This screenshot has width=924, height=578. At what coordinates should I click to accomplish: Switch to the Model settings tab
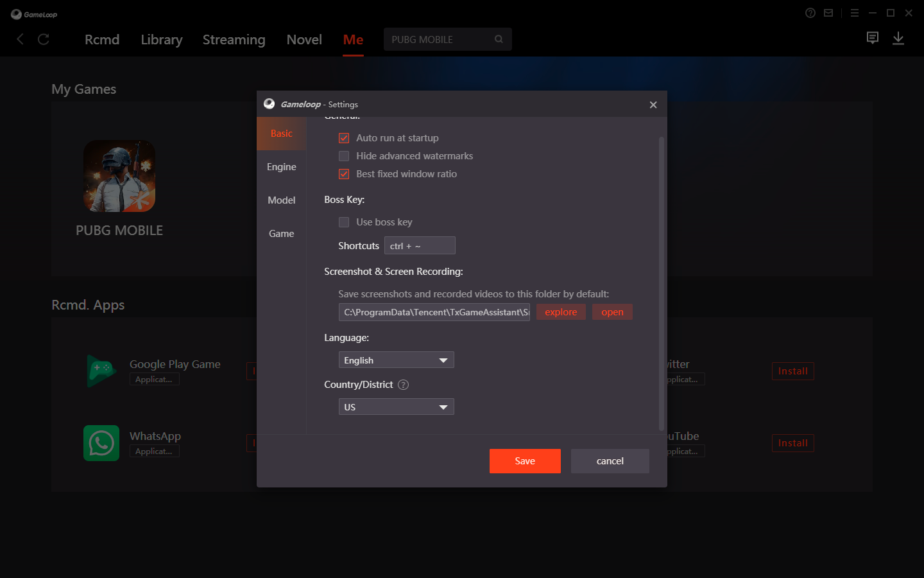point(281,200)
